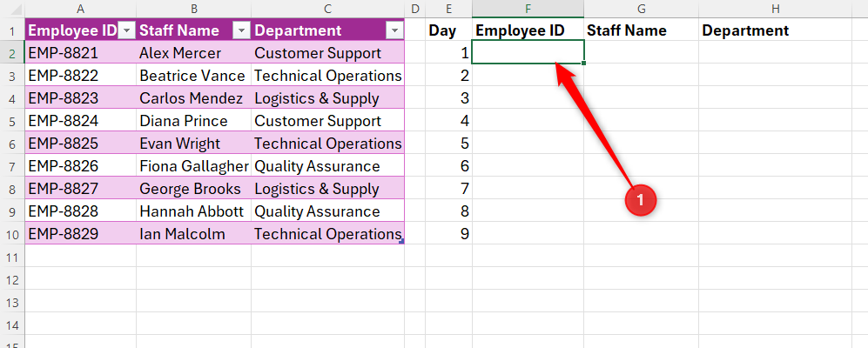
Task: Select column C header
Action: tap(327, 9)
